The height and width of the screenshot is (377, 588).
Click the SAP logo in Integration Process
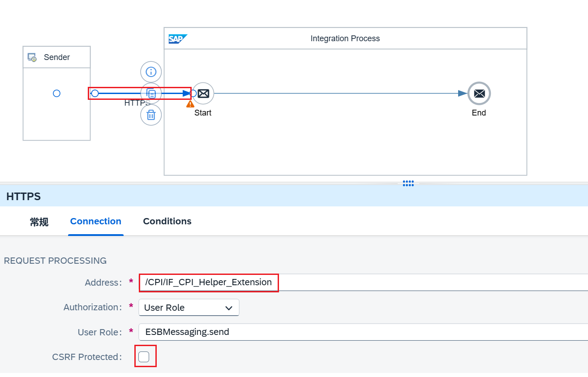(x=177, y=39)
